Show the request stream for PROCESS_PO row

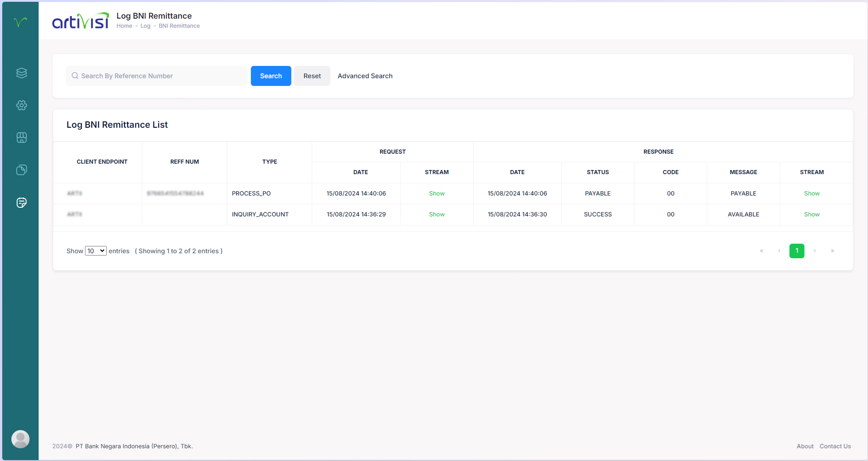(436, 193)
